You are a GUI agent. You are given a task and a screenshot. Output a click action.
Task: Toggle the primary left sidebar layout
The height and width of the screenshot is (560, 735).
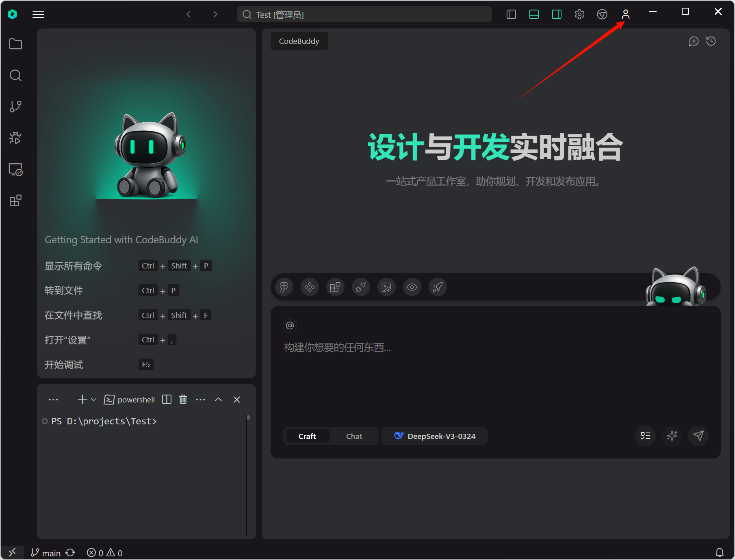click(511, 15)
